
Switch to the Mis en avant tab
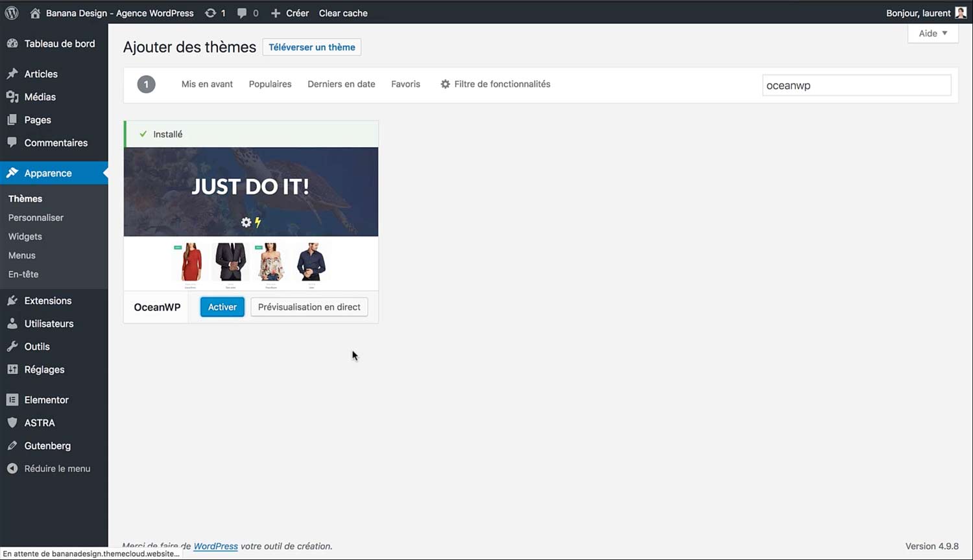207,84
